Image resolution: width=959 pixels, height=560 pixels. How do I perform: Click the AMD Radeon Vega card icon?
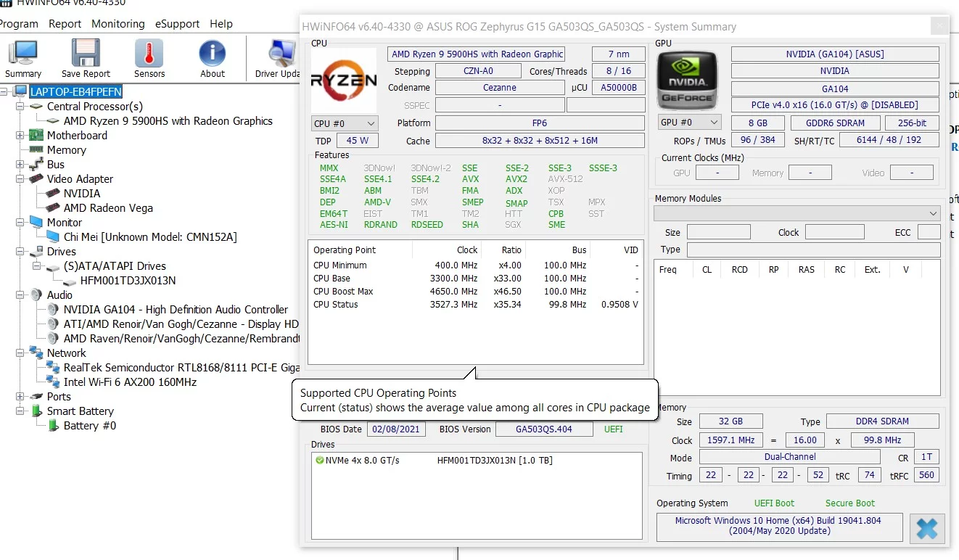[52, 208]
